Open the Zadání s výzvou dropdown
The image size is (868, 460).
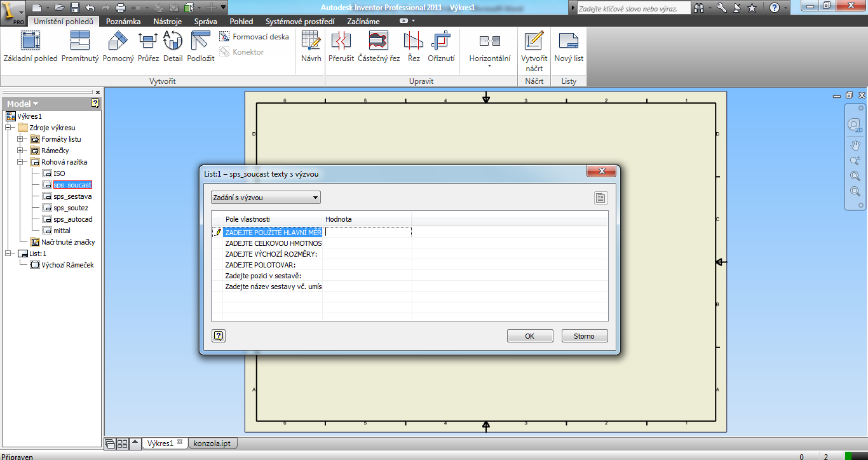coord(266,198)
